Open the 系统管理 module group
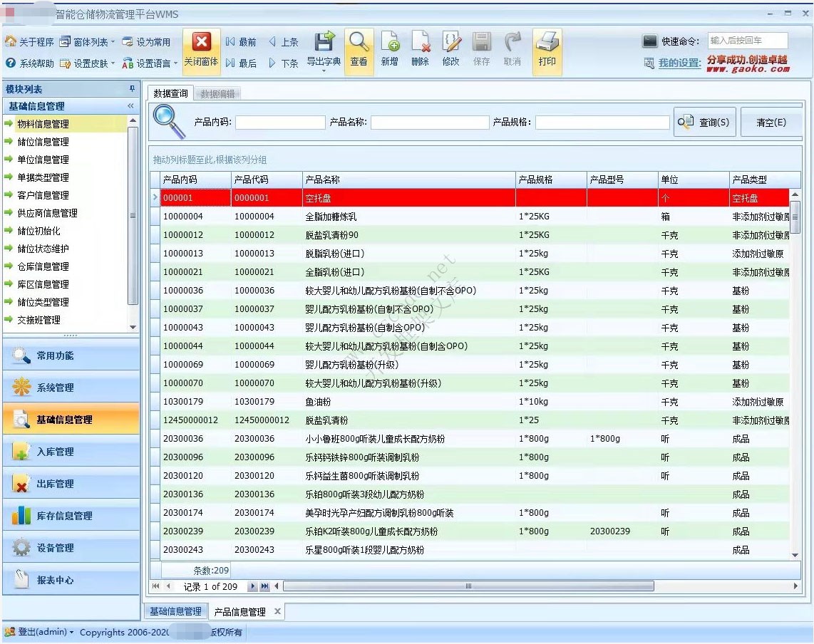The image size is (814, 644). [71, 387]
